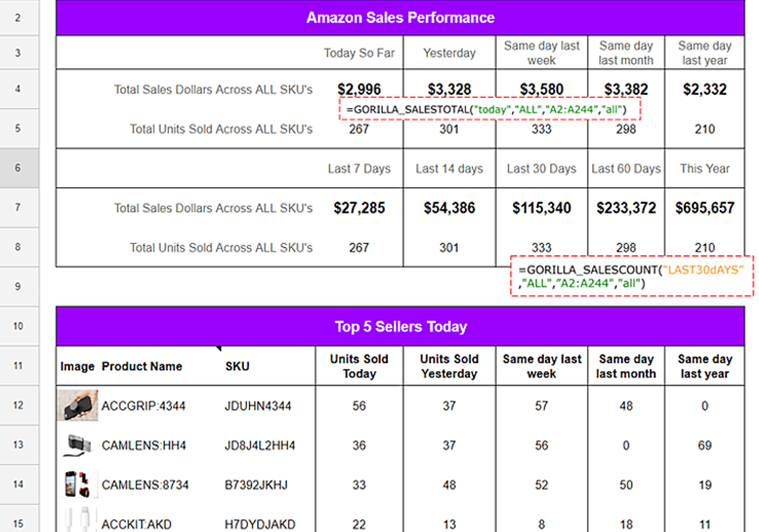Image resolution: width=759 pixels, height=532 pixels.
Task: Select row header 12
Action: pyautogui.click(x=18, y=406)
